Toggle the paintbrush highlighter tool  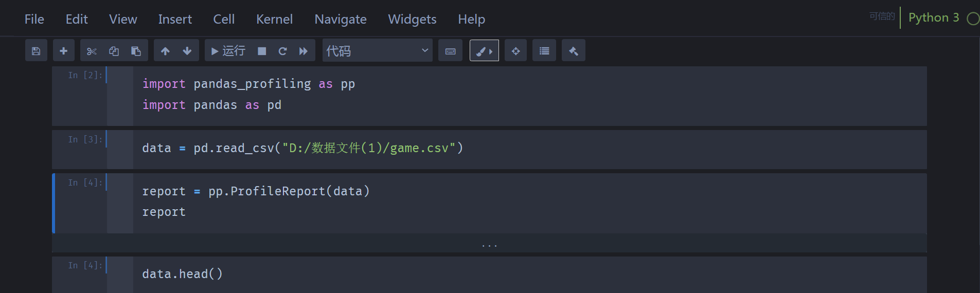(484, 51)
